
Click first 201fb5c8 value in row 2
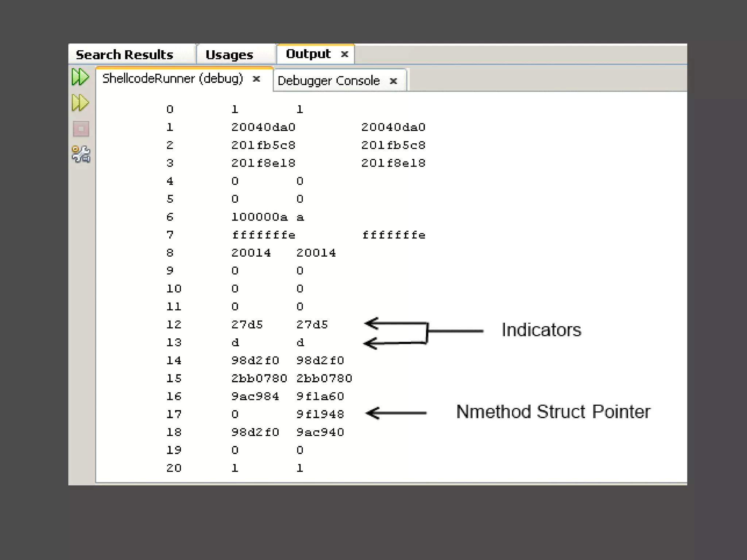263,145
